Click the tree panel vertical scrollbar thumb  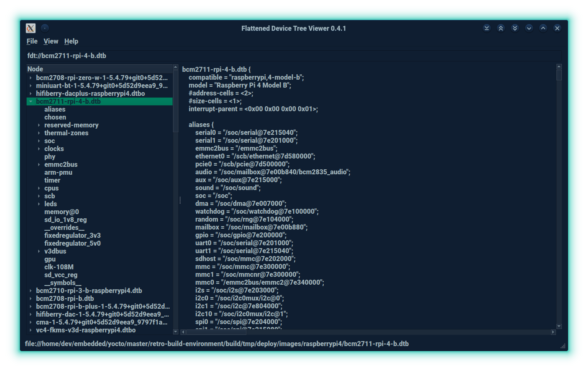[x=176, y=101]
